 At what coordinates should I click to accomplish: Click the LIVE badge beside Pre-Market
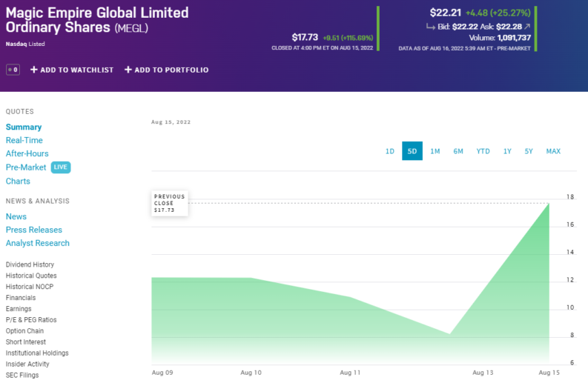pyautogui.click(x=61, y=167)
